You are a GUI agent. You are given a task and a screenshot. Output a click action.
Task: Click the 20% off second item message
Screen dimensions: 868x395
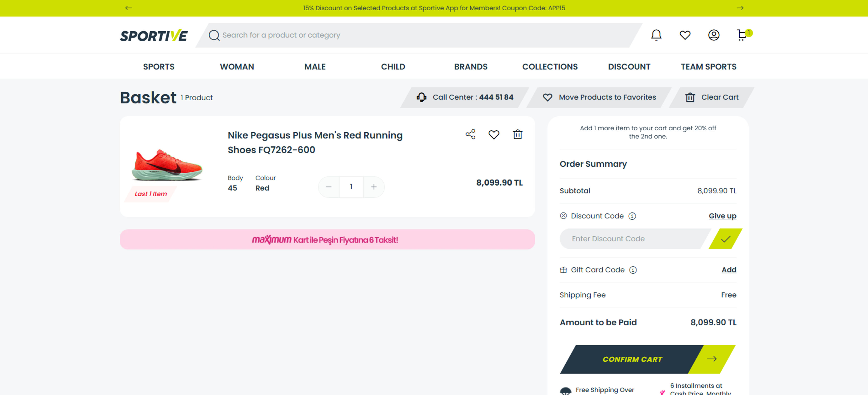[648, 132]
